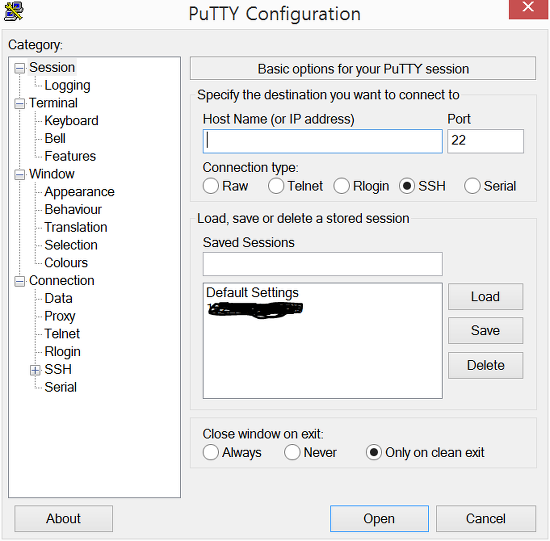This screenshot has height=541, width=550.
Task: Open the SSH category in tree
Action: click(x=58, y=369)
